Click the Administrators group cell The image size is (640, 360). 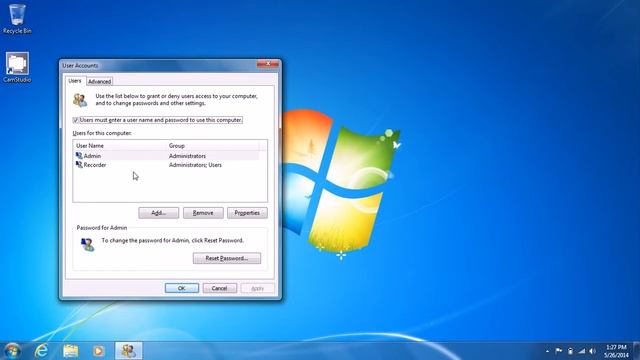pyautogui.click(x=187, y=156)
